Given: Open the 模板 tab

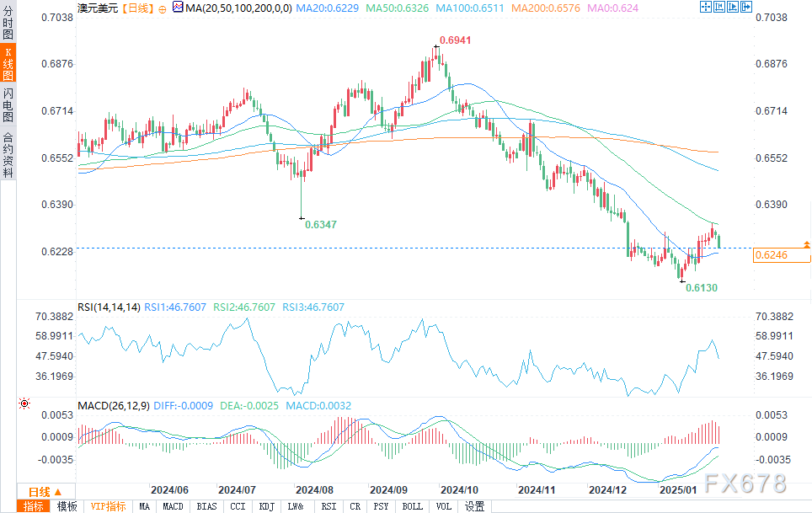Looking at the screenshot, I should pyautogui.click(x=67, y=506).
